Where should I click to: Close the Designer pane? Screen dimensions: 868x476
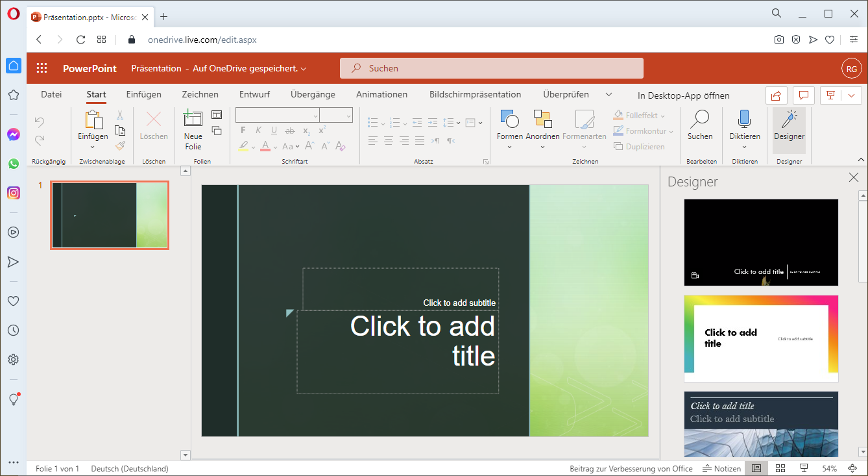pos(853,178)
